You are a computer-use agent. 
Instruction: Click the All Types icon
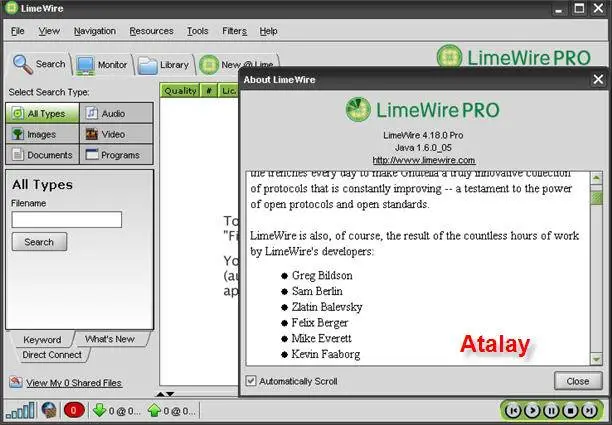18,114
